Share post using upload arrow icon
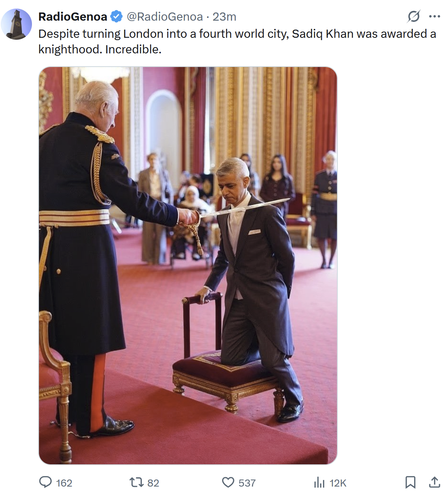This screenshot has width=448, height=499. [x=434, y=482]
